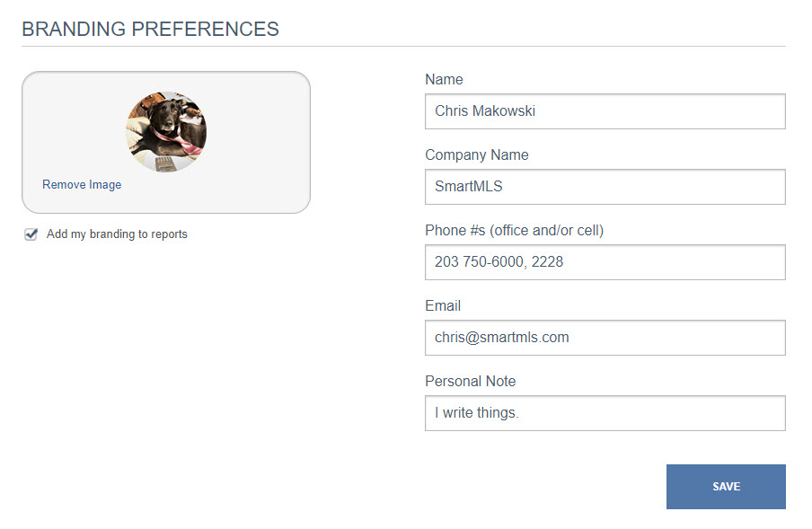Click the divider line under the heading

tap(403, 47)
